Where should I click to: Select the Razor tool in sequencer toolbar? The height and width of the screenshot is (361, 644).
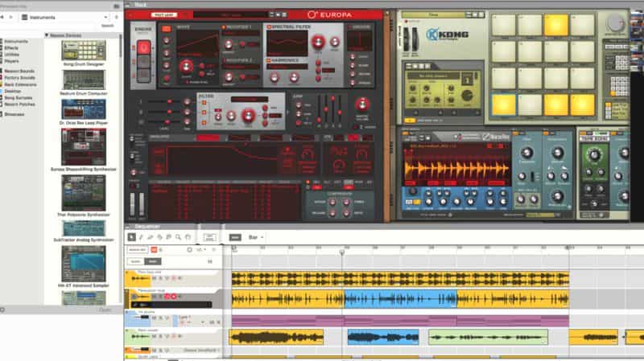click(x=159, y=237)
